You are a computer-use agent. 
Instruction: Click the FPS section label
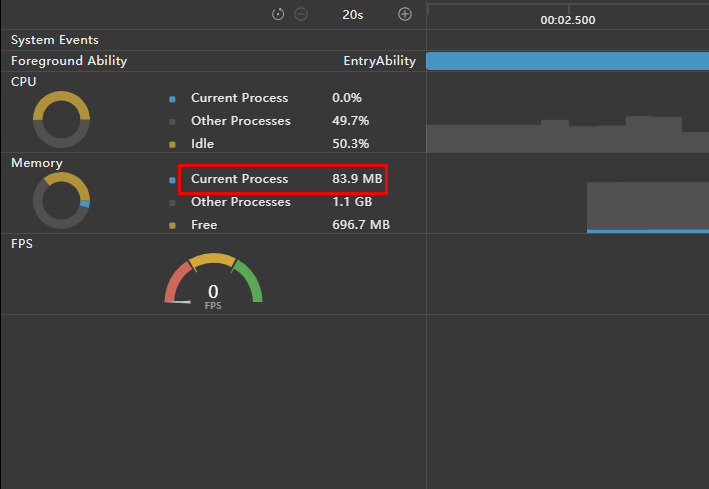[x=22, y=243]
